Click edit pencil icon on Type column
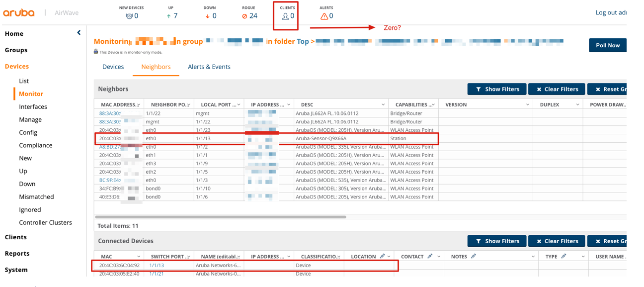Screen dimensions: 644x287 563,256
